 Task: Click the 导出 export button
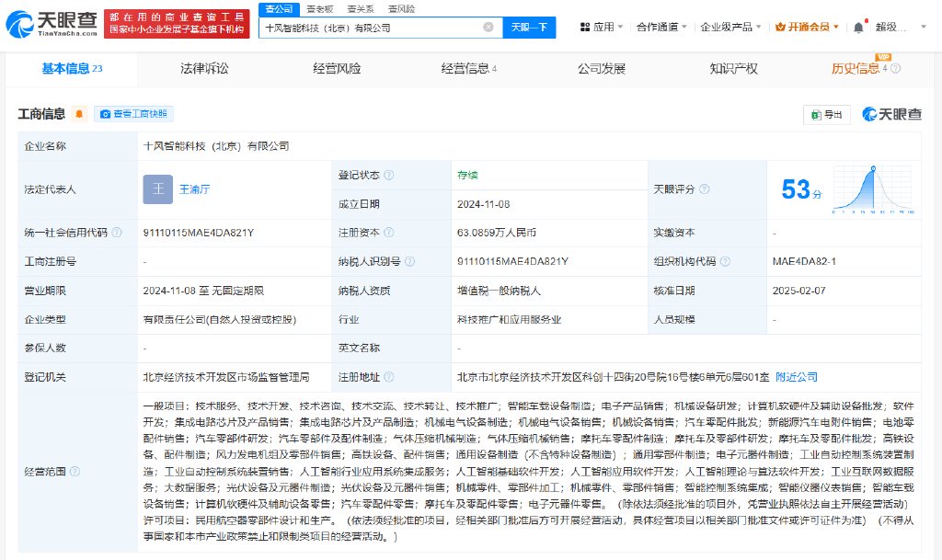(826, 114)
